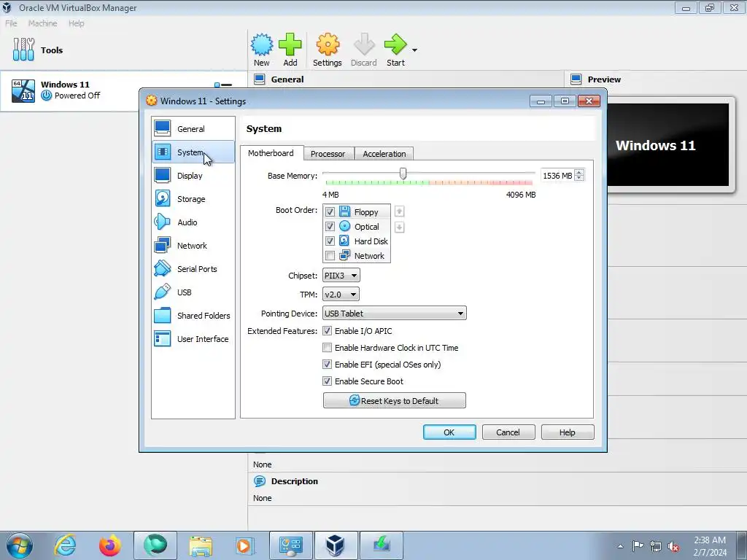Move boot item up with arrow

click(399, 211)
